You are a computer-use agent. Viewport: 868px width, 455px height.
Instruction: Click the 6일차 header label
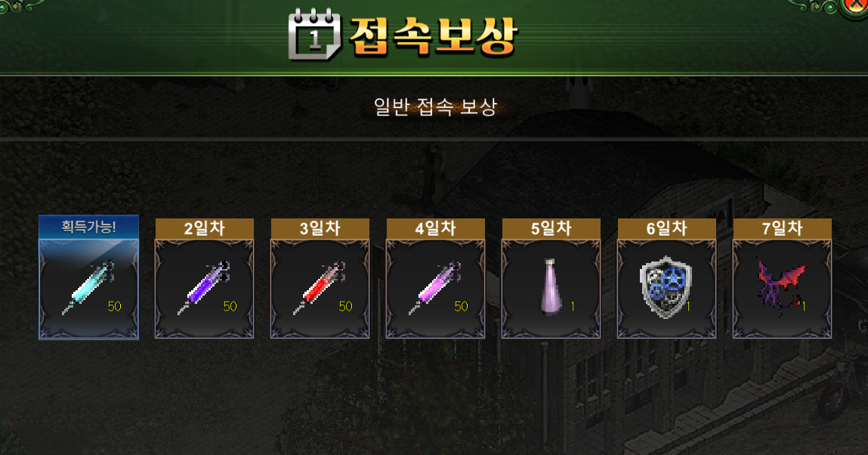(x=667, y=228)
